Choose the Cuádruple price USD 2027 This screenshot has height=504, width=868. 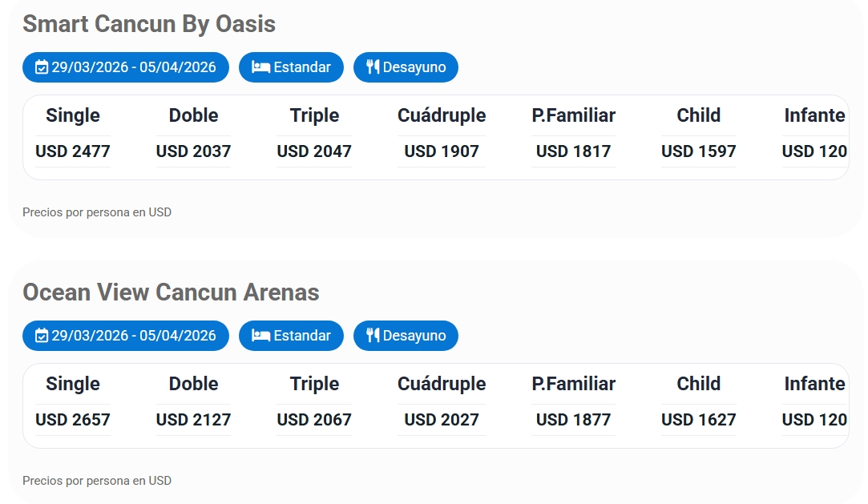(442, 419)
